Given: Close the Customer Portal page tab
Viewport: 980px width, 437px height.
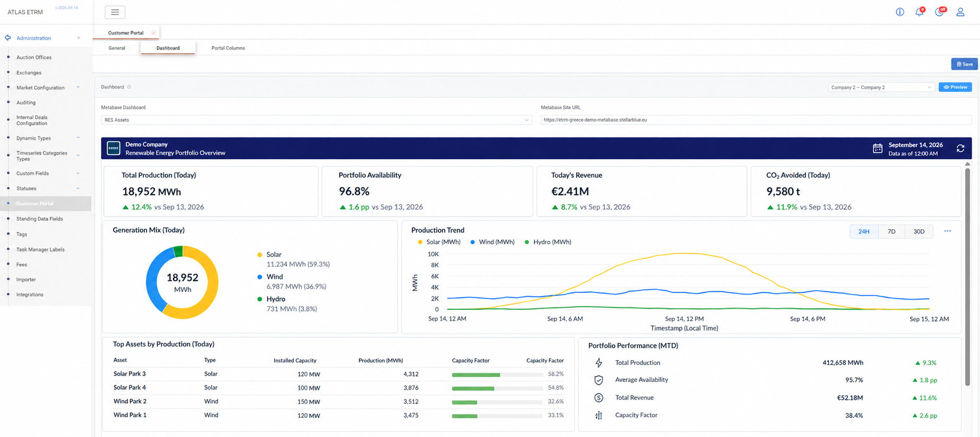Looking at the screenshot, I should pyautogui.click(x=153, y=33).
